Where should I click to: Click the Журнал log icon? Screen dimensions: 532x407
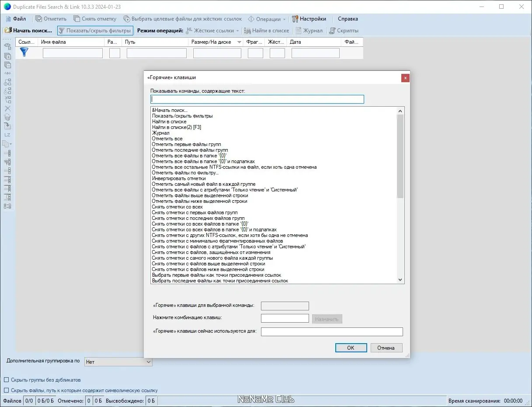click(x=300, y=30)
